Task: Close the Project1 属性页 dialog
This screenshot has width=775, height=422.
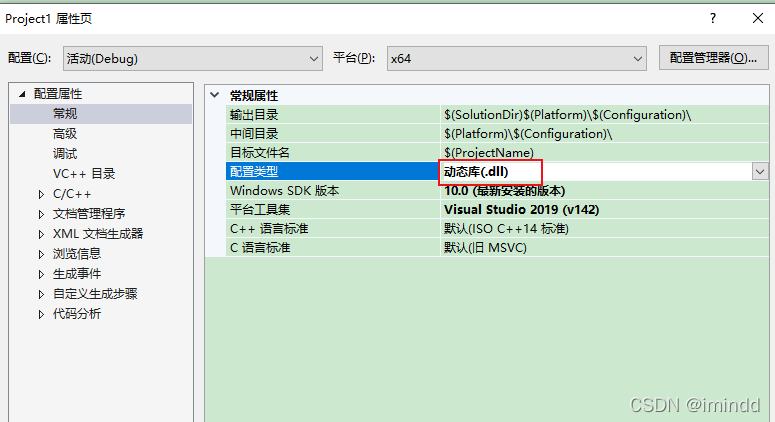Action: pyautogui.click(x=758, y=19)
